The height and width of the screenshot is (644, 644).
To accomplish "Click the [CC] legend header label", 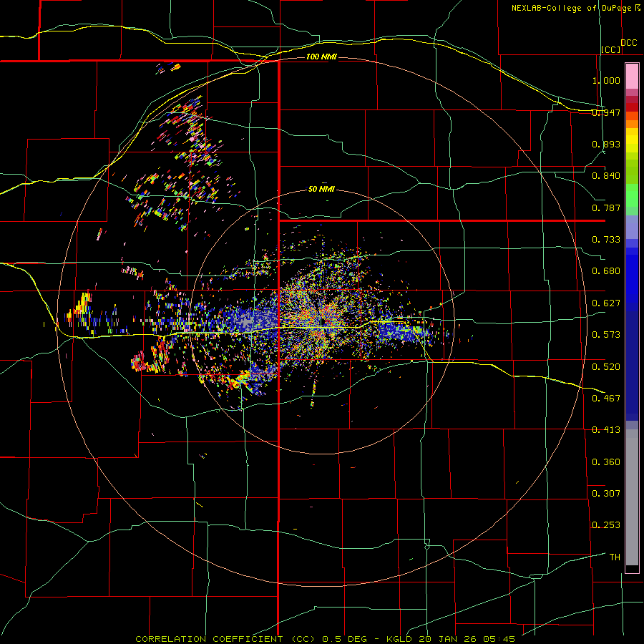I will (x=611, y=49).
